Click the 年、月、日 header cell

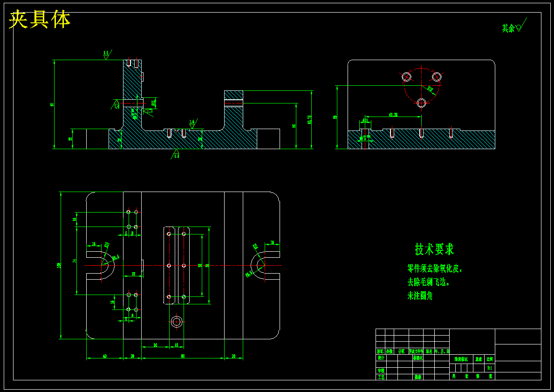coord(442,351)
